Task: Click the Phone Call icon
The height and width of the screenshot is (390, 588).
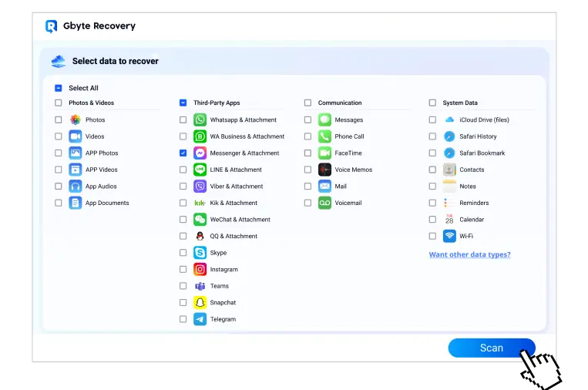Action: [x=324, y=136]
